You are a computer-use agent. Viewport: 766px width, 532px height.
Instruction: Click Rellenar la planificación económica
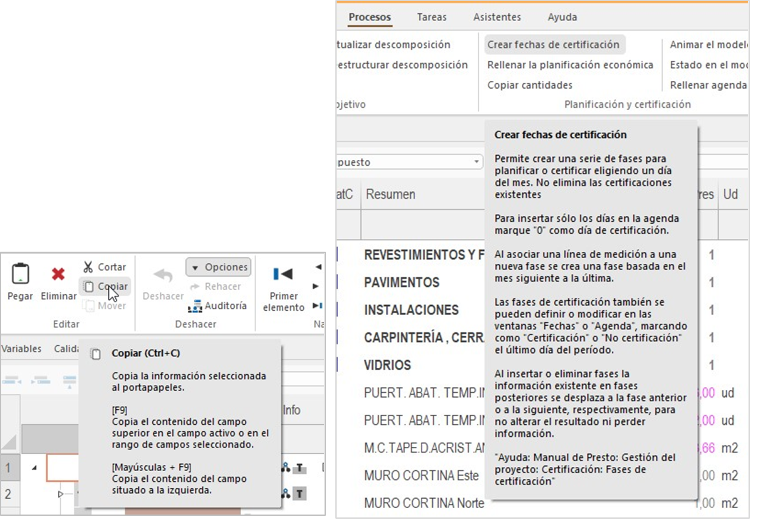[x=570, y=65]
